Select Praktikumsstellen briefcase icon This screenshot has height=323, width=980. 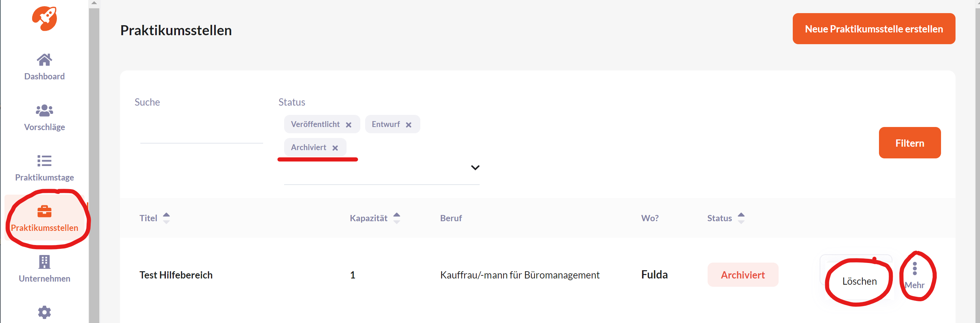coord(44,211)
